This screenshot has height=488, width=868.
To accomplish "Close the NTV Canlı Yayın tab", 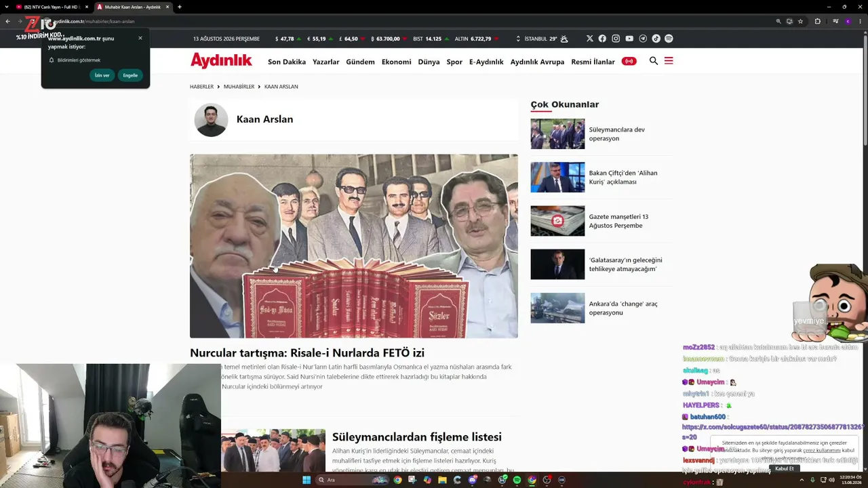I will [87, 7].
